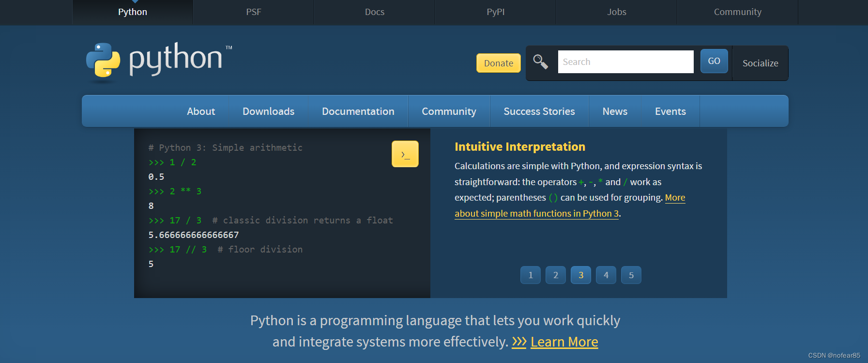Click the GO search button
Screen dimensions: 868x363
pyautogui.click(x=714, y=61)
